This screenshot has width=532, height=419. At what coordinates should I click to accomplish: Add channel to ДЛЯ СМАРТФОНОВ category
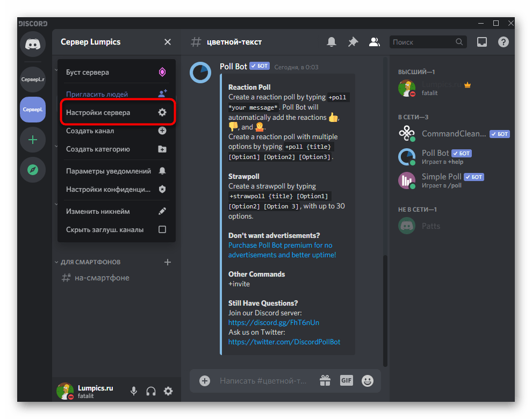[168, 262]
